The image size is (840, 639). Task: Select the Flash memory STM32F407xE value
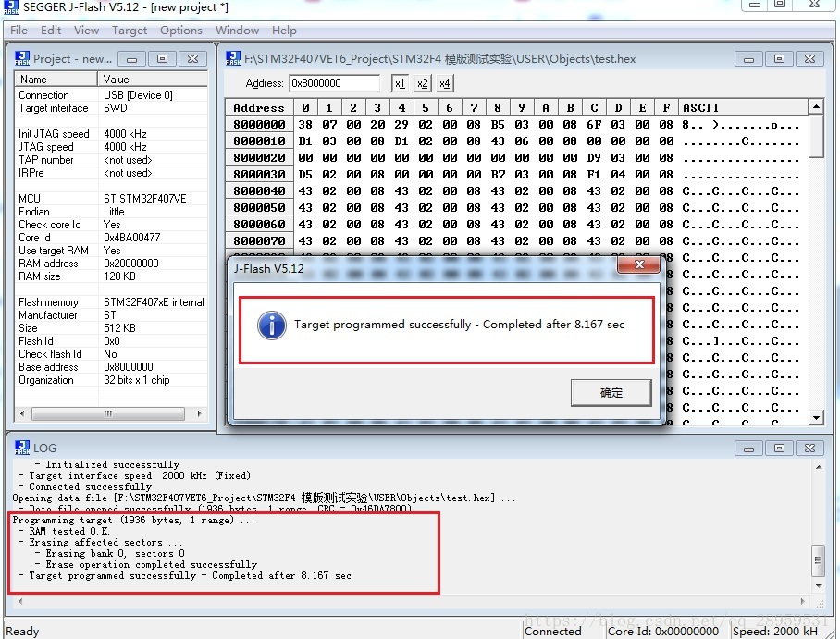click(154, 302)
